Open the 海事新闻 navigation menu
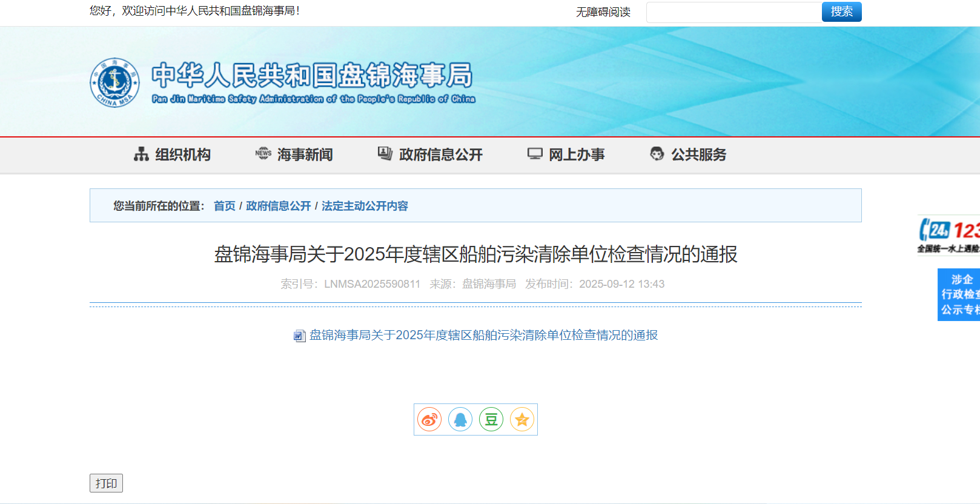980x504 pixels. coord(305,155)
